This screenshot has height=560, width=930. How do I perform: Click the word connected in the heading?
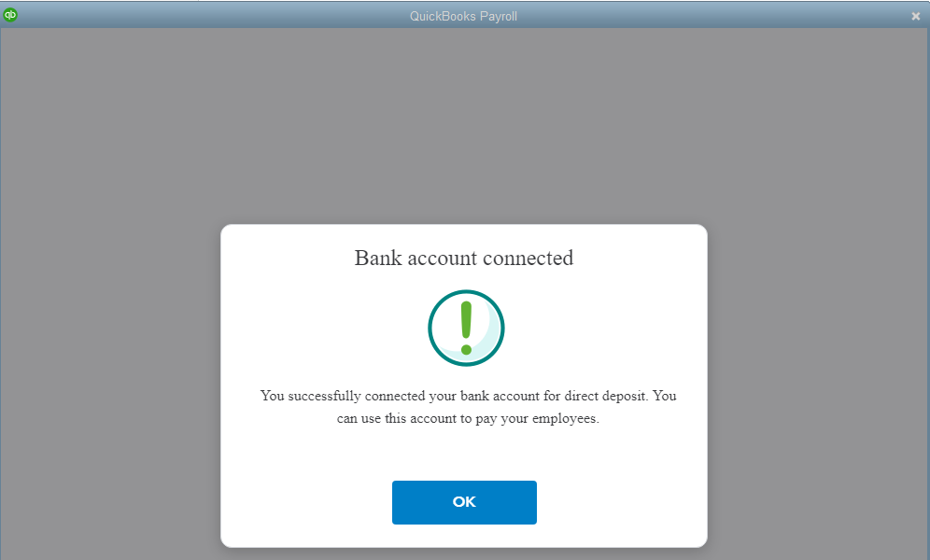pyautogui.click(x=528, y=258)
